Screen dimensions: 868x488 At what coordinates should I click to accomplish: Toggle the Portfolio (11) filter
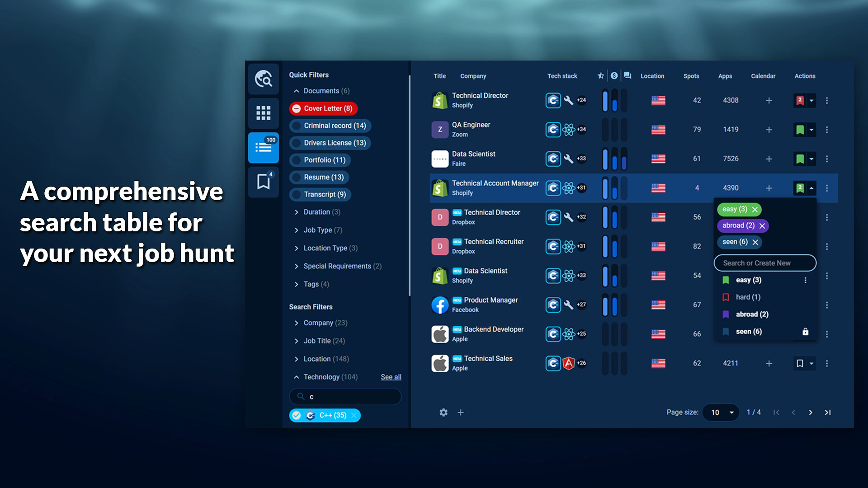point(320,160)
